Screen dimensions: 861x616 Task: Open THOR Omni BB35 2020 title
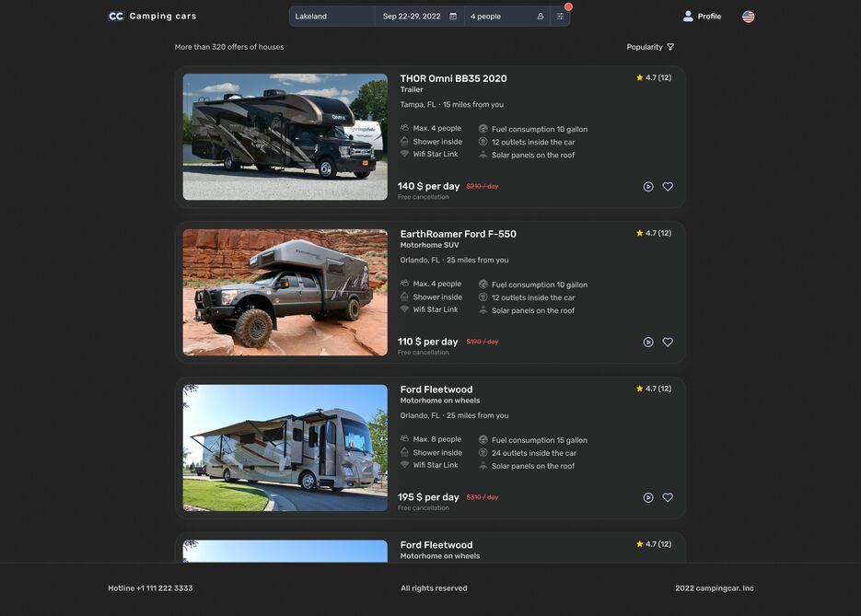coord(454,78)
